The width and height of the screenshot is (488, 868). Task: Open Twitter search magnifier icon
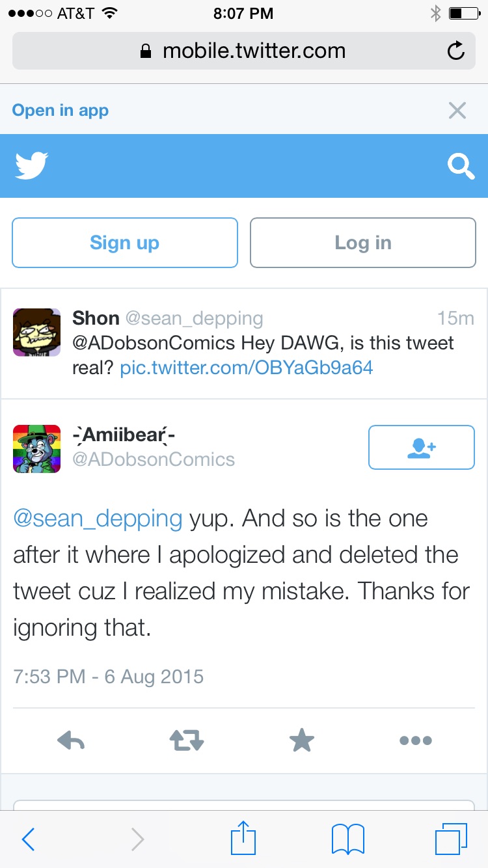click(x=461, y=167)
